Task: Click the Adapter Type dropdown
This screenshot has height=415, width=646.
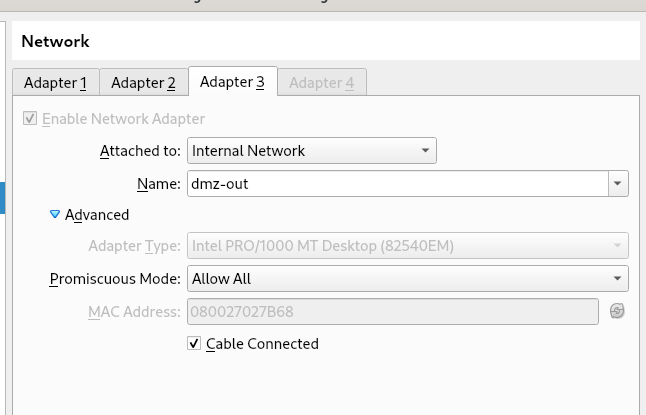Action: pyautogui.click(x=407, y=246)
